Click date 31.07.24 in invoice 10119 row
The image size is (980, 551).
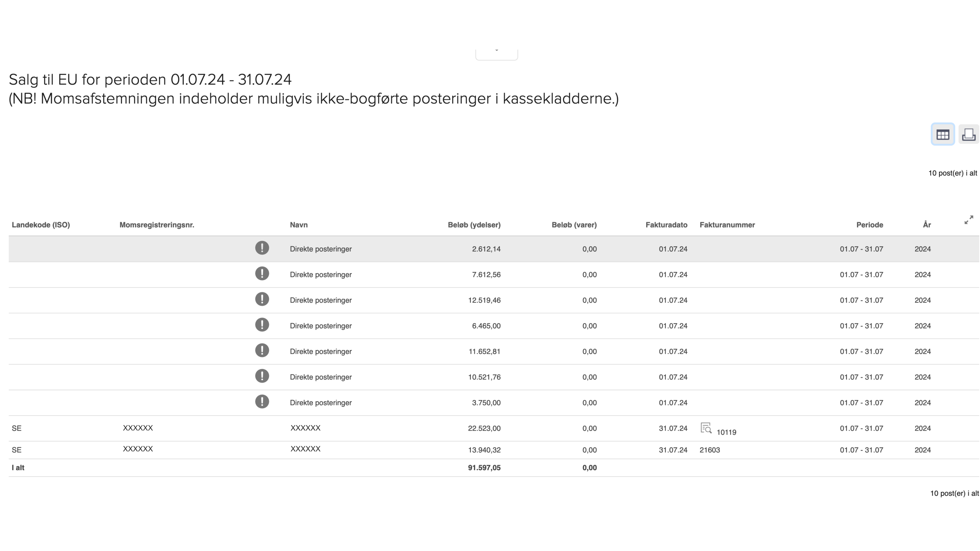(x=673, y=428)
